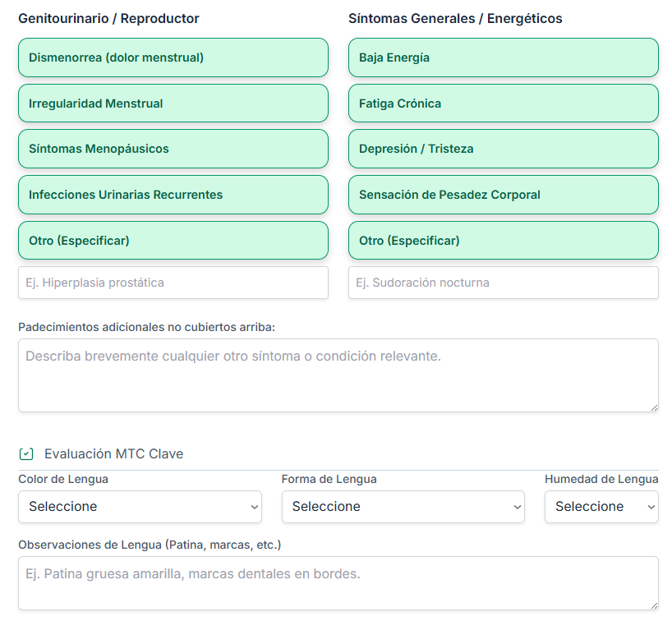Screen dimensions: 672x621
Task: Select Irregularidad Menstrual as a symptom
Action: point(173,103)
